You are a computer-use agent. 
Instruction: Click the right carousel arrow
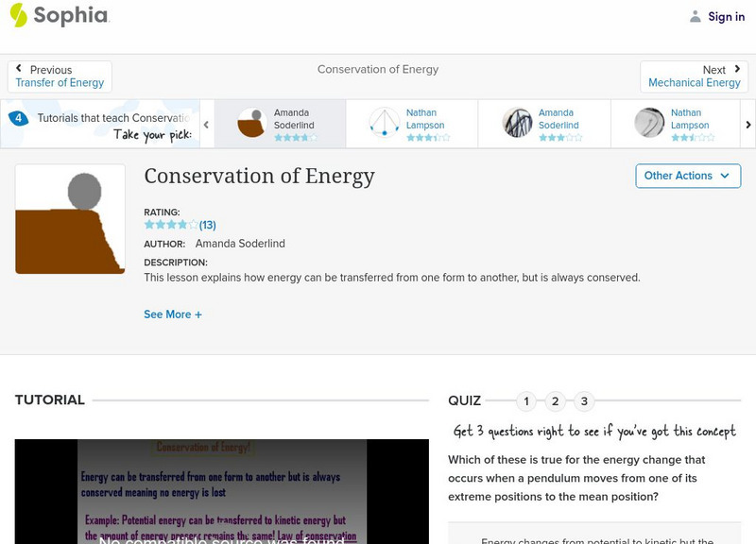coord(747,123)
